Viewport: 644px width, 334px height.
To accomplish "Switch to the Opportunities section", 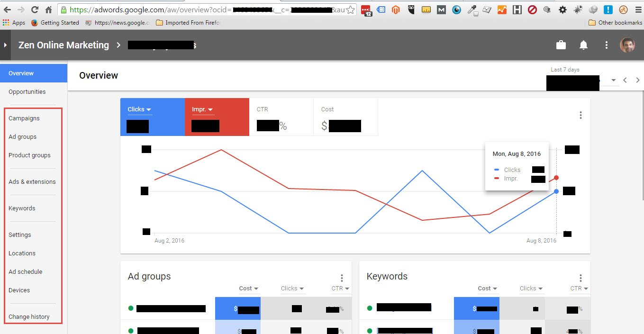I will click(x=27, y=91).
